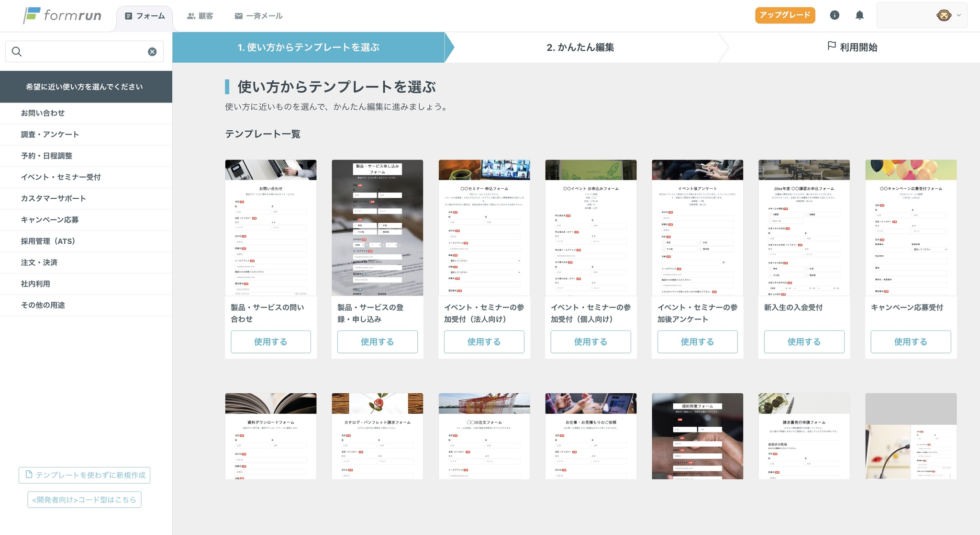The image size is (980, 535).
Task: Switch to the 一斉メール tab
Action: point(258,16)
